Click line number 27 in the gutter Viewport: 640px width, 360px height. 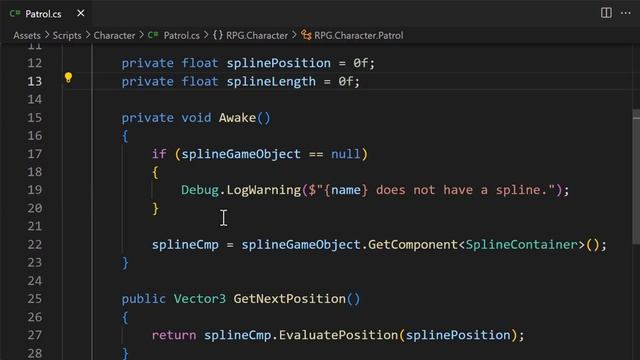(35, 335)
